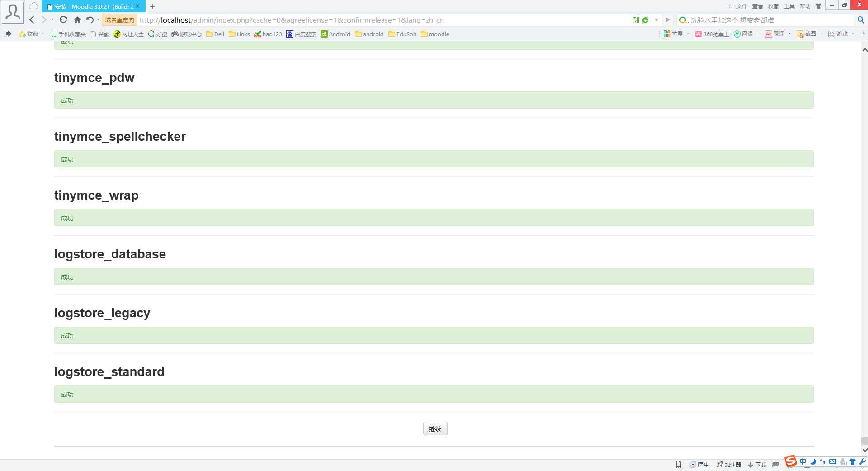Screen dimensions: 868x471
Task: Open the 帮助 menu
Action: click(805, 6)
